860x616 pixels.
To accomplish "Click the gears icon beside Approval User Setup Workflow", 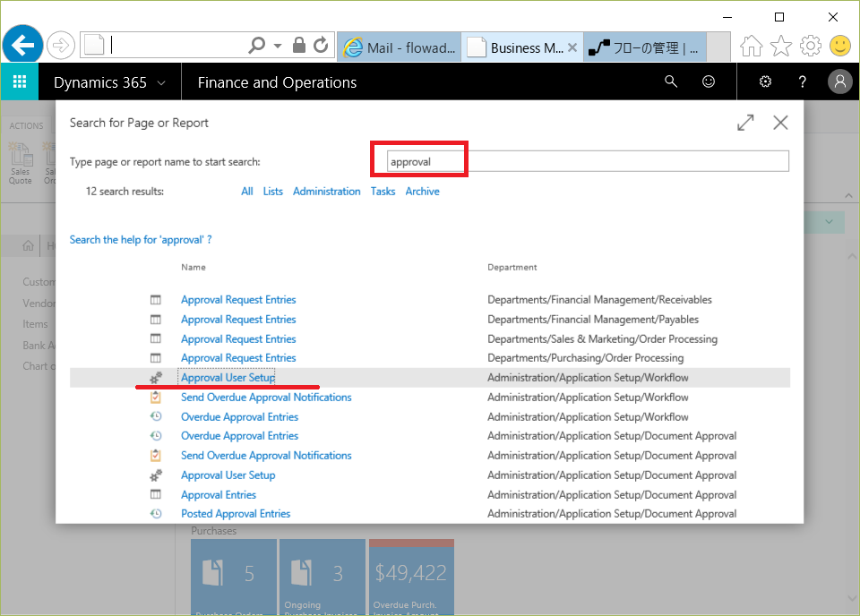I will 156,378.
